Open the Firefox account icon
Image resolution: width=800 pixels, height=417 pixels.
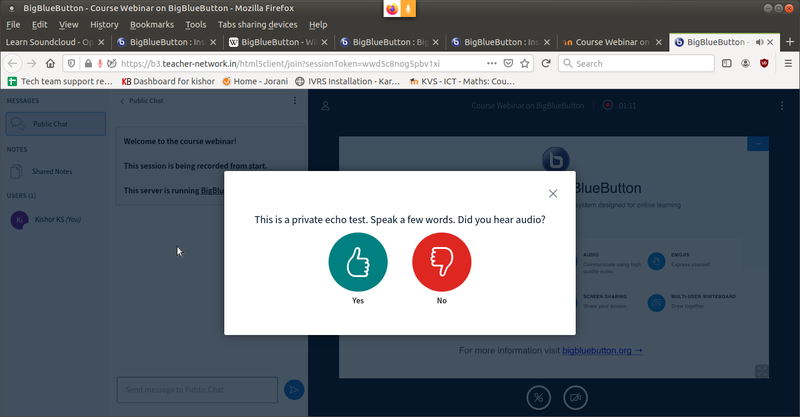click(745, 63)
